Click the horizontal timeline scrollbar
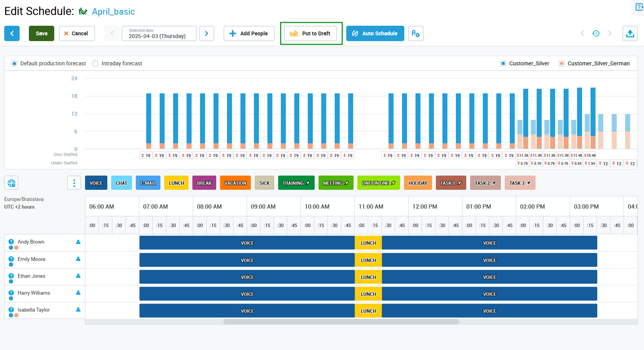This screenshot has width=644, height=350. coord(341,322)
